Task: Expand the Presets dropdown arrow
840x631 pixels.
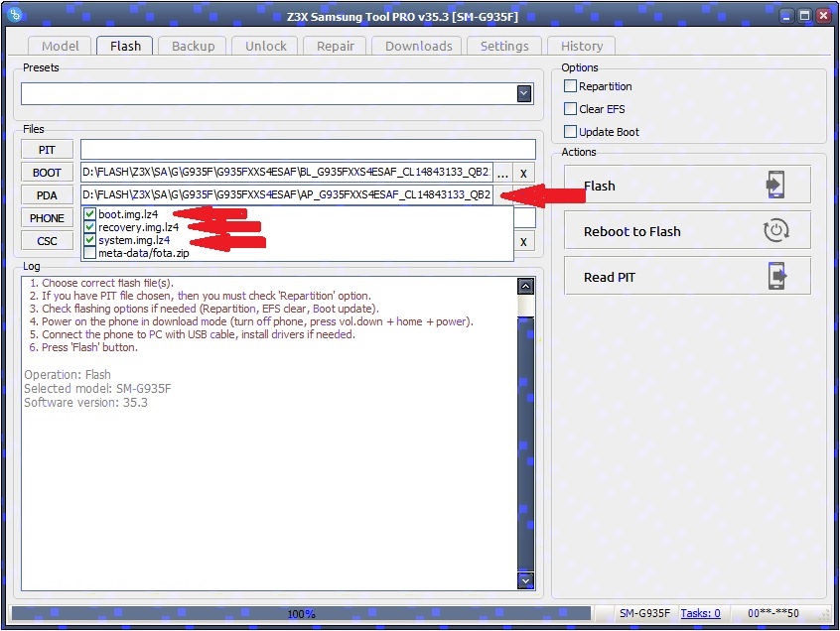Action: (524, 93)
